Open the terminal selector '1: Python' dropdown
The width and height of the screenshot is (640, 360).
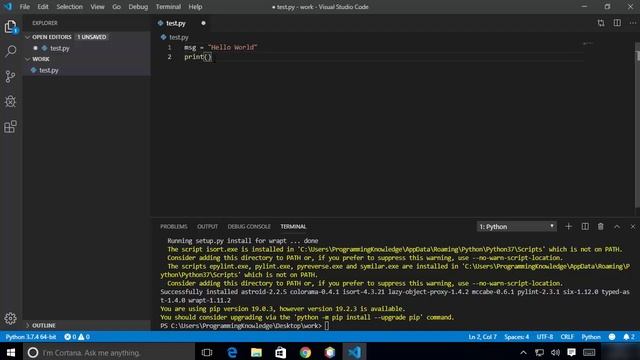coord(516,227)
